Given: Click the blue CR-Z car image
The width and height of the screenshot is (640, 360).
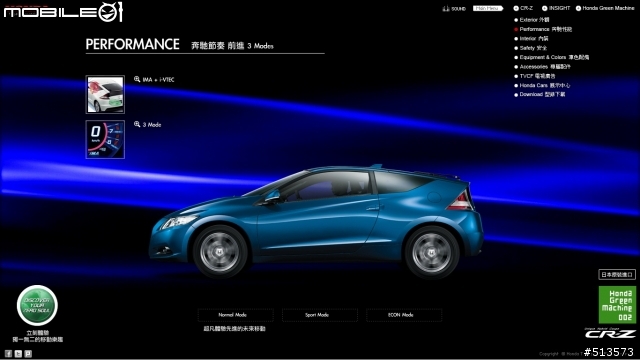Looking at the screenshot, I should tap(316, 221).
